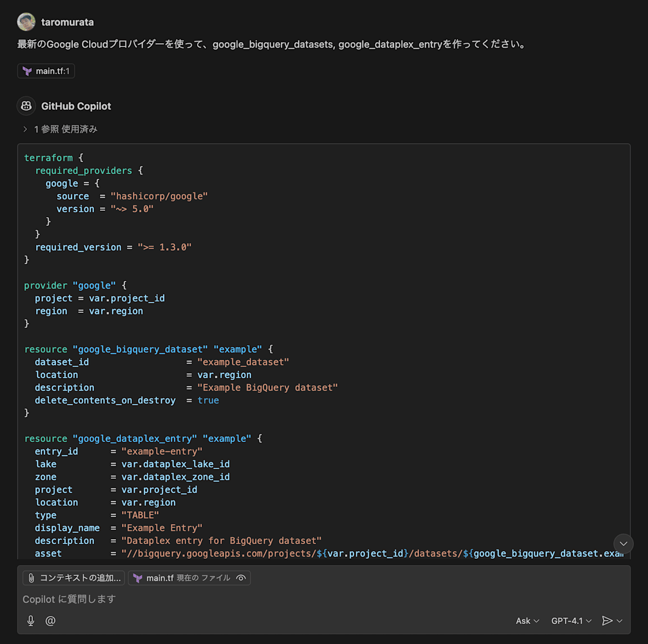The image size is (648, 644).
Task: Click the "~> 5.0" version string
Action: [x=132, y=209]
